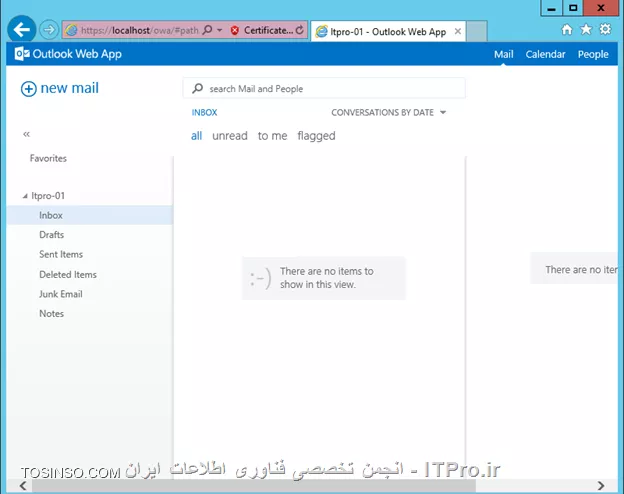The height and width of the screenshot is (494, 624).
Task: Click the new mail link text
Action: (x=70, y=88)
